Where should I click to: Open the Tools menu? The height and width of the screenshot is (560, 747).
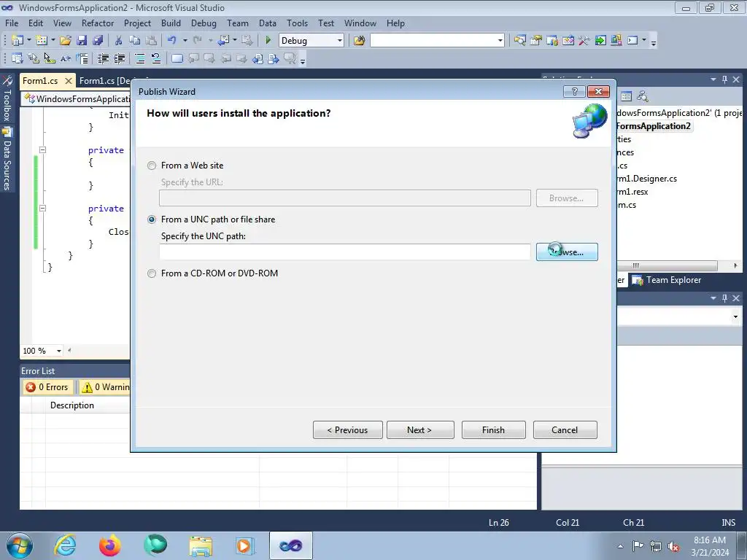click(x=298, y=23)
